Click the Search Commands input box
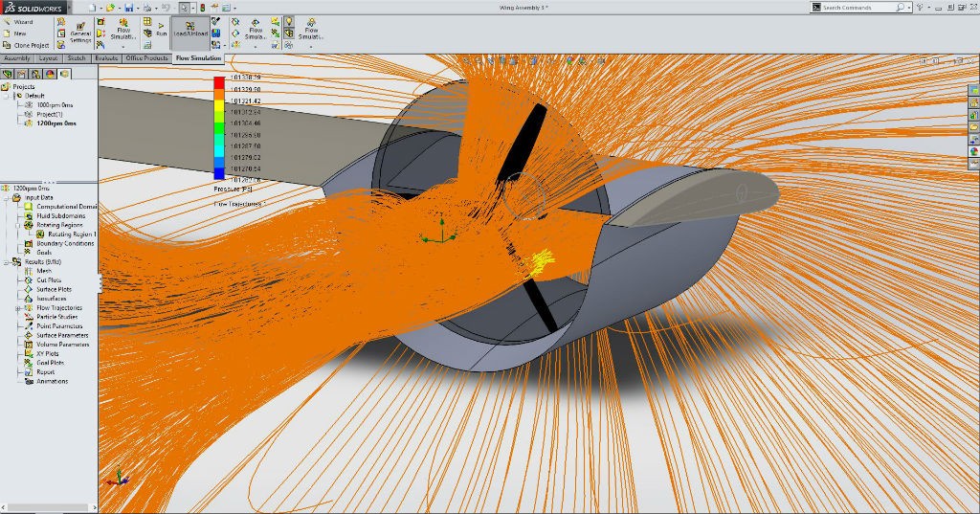 (x=857, y=8)
